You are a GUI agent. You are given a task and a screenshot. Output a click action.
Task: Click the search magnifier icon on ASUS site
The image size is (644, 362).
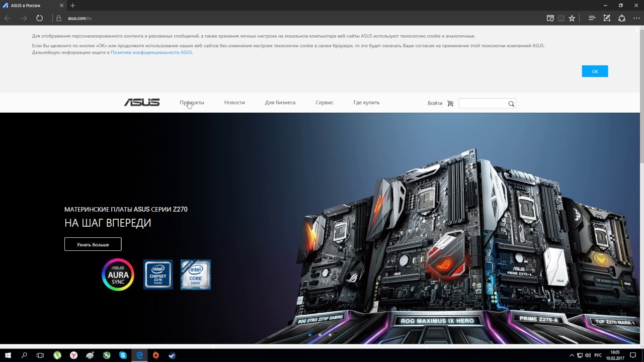point(511,104)
